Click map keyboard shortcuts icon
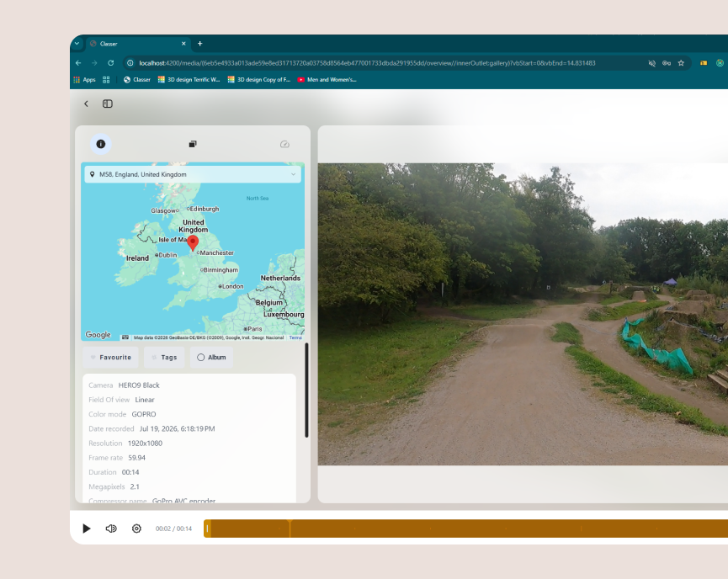728x579 pixels. point(125,337)
